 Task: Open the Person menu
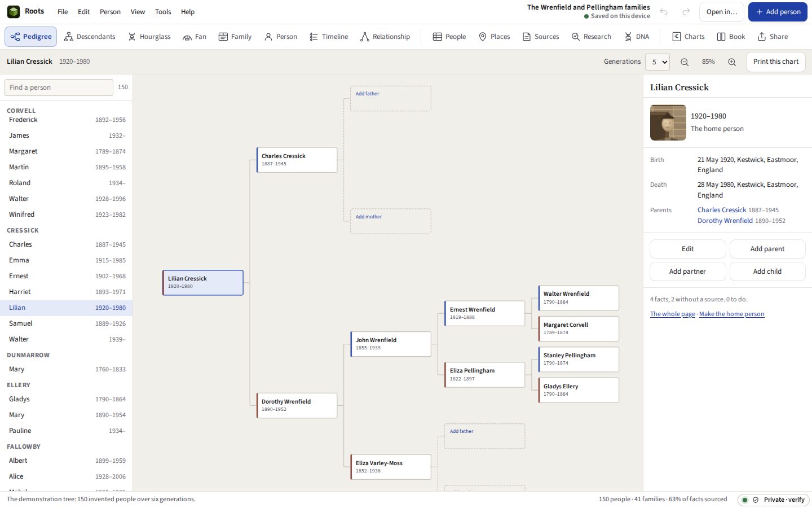110,12
